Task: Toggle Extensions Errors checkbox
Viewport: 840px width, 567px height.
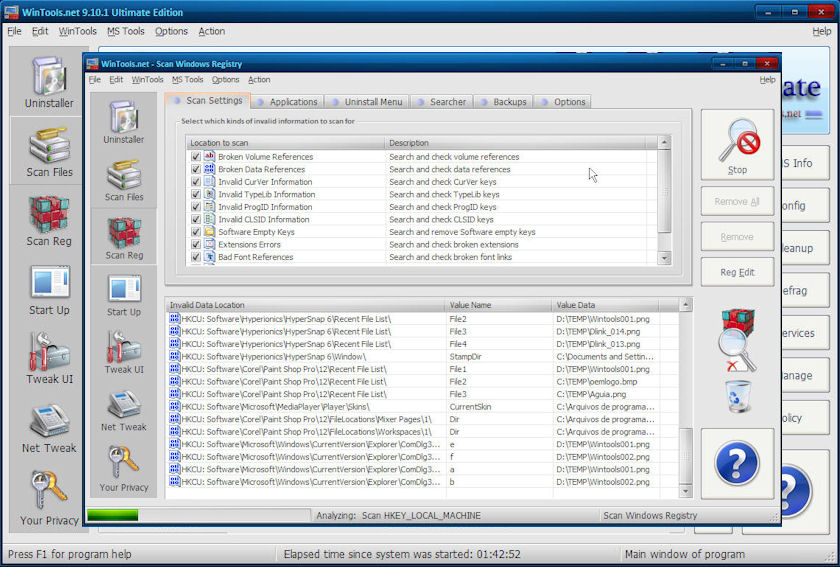Action: (196, 244)
